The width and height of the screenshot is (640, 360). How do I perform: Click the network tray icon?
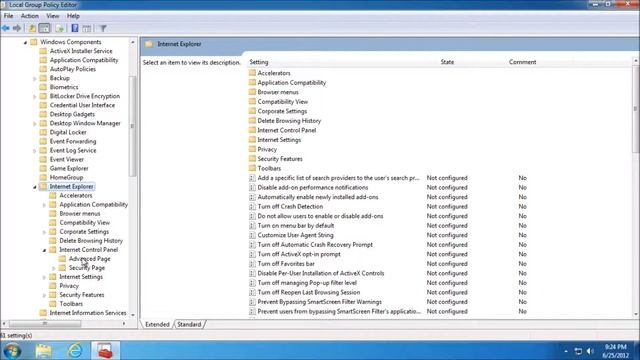578,351
